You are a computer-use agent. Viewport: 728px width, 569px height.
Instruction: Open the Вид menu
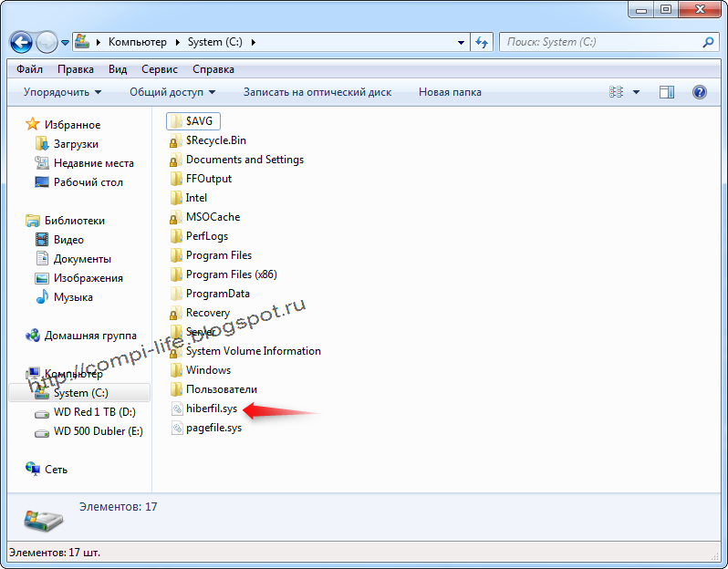coord(118,69)
